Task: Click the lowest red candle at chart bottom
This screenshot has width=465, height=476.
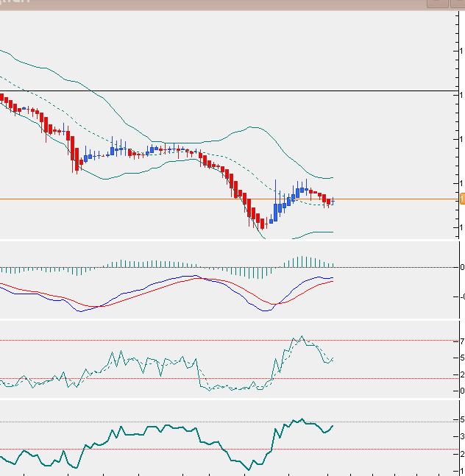Action: [263, 224]
